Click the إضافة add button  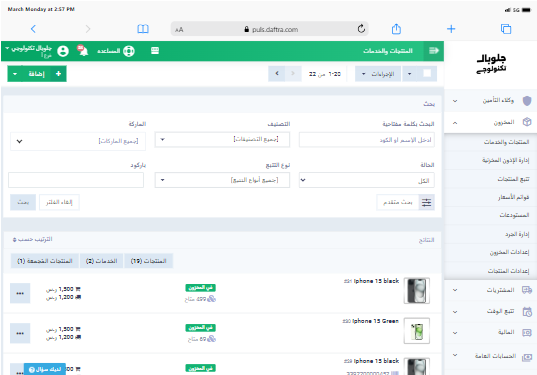37,74
